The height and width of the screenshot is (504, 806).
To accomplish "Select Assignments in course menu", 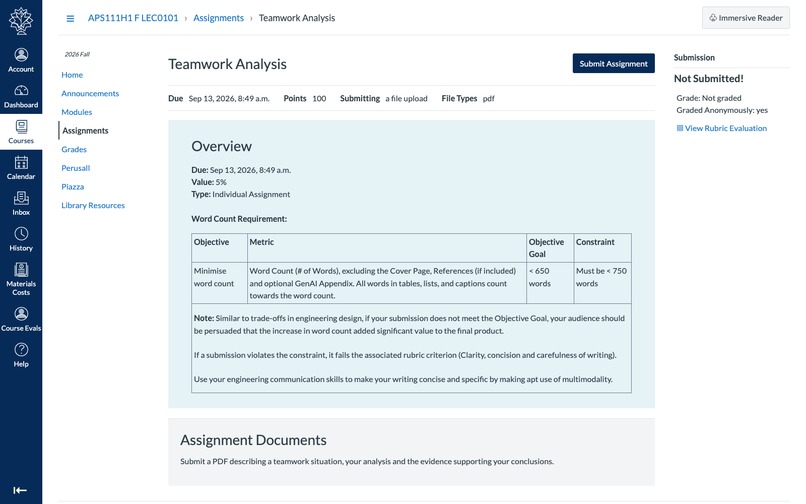I will (x=85, y=131).
